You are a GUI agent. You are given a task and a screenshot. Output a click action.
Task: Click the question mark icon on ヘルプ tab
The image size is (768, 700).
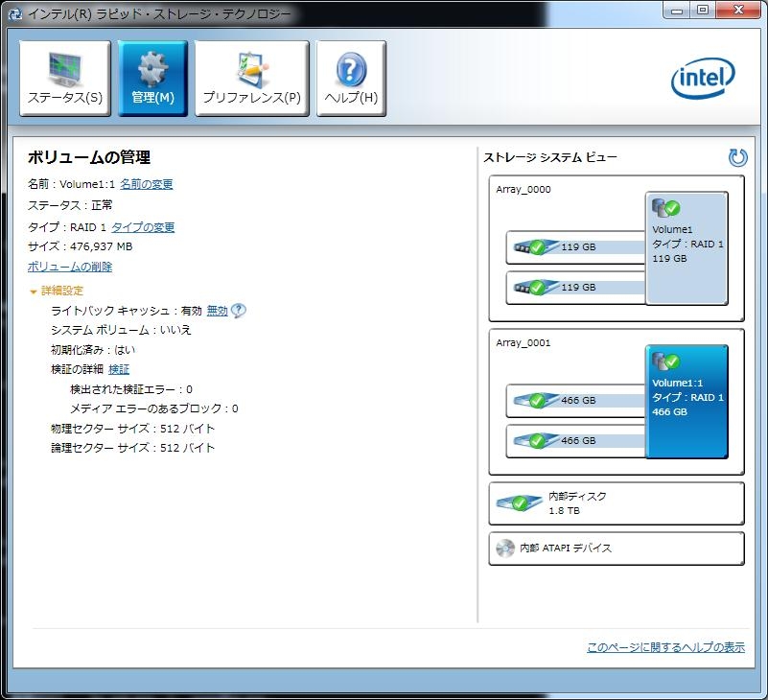[x=351, y=69]
